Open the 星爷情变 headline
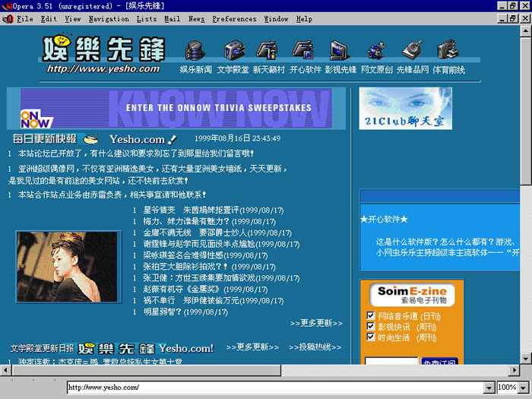Image resolution: width=532 pixels, height=399 pixels. (213, 210)
